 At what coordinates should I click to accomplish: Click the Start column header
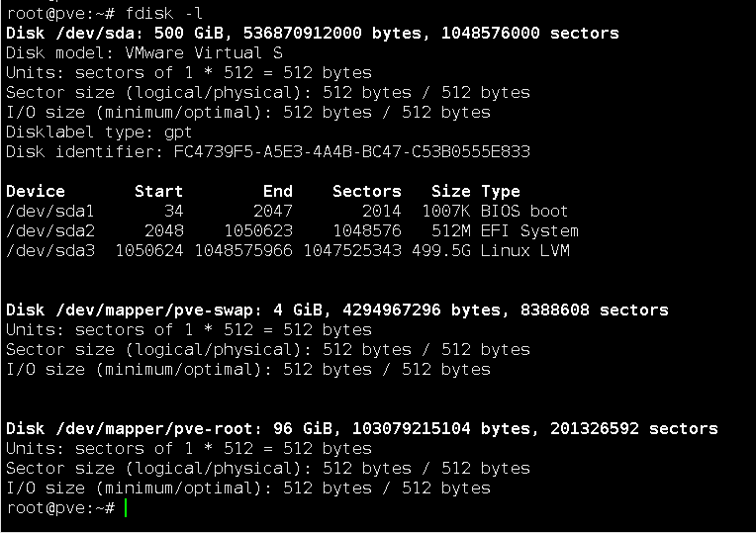click(158, 192)
